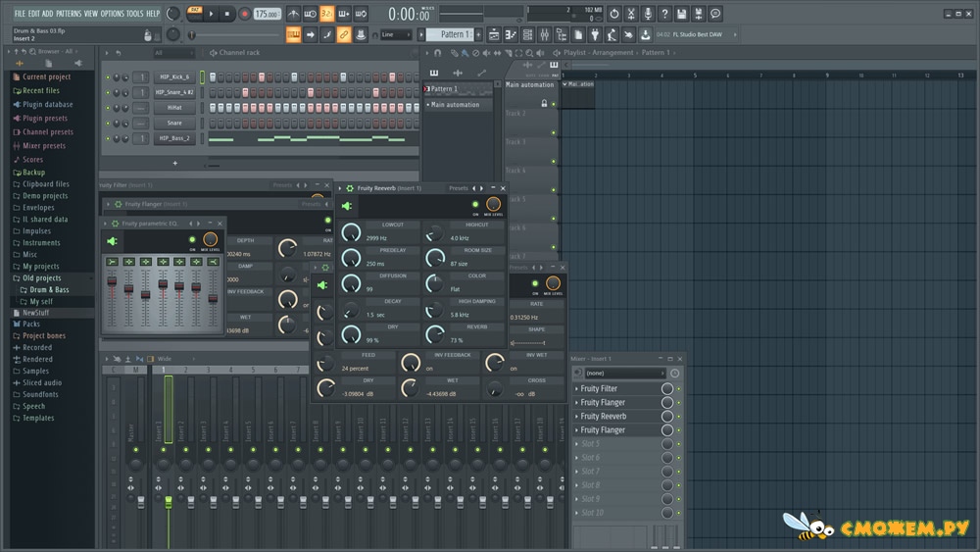Click the Fruity Reeverb gear options icon

[350, 188]
